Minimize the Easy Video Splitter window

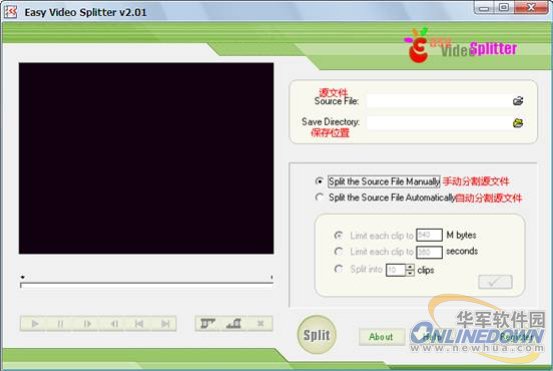tap(484, 8)
